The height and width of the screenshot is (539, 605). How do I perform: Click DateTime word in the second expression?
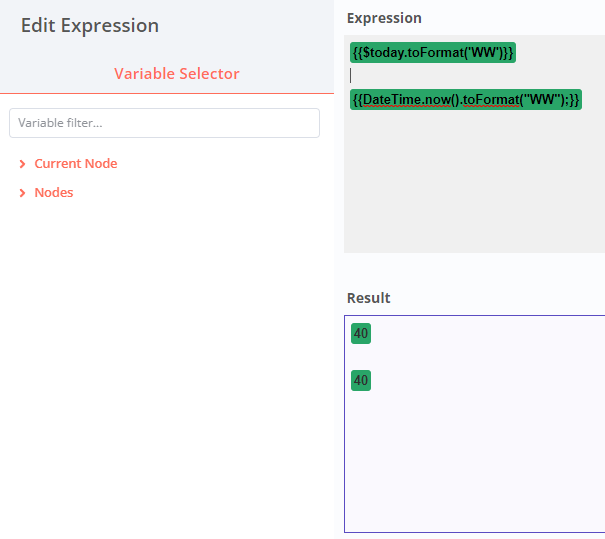391,100
